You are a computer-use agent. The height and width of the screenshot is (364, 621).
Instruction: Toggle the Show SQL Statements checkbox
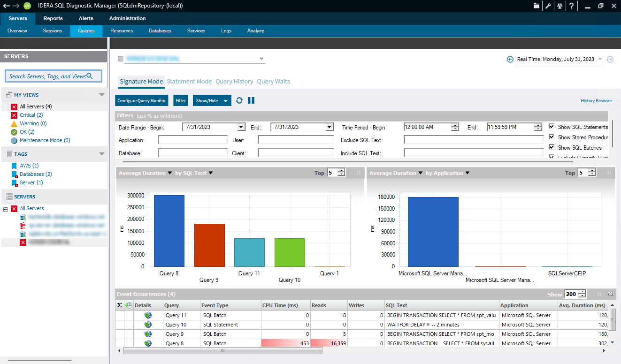coord(552,127)
